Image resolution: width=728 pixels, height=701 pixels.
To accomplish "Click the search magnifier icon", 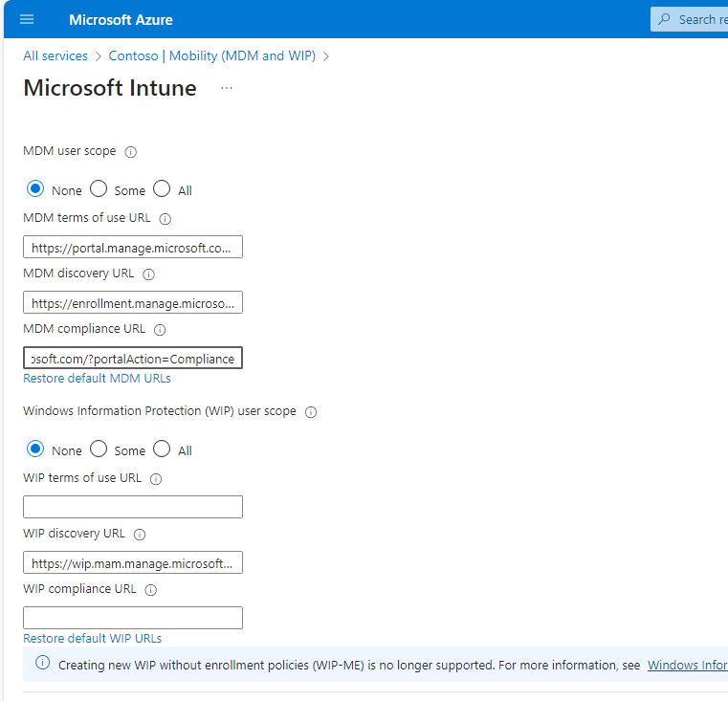I will click(x=665, y=19).
